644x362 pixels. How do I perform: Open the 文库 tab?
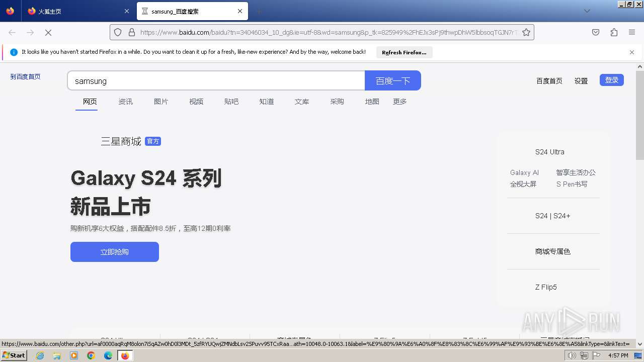(x=302, y=102)
